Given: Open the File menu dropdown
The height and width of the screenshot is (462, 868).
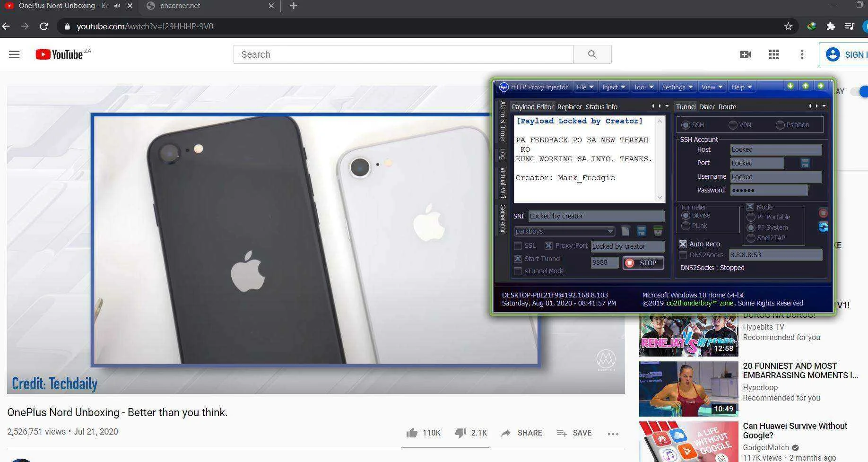Looking at the screenshot, I should [585, 87].
